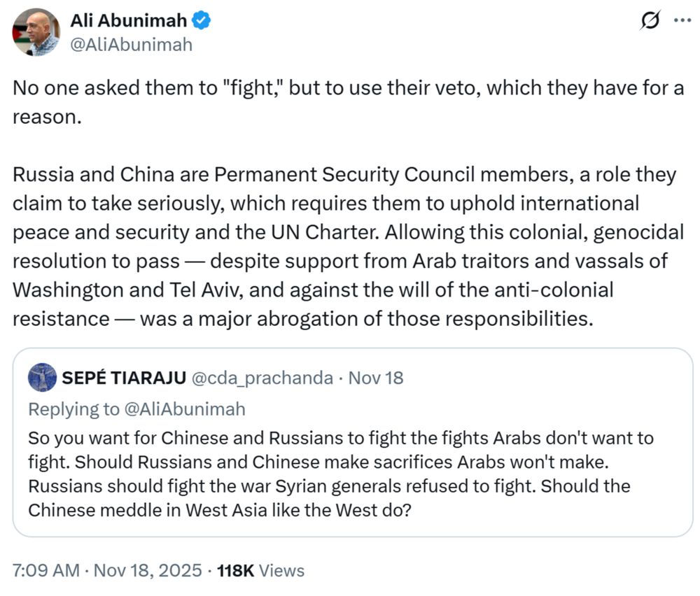Select the paragraph about Permanent Security Council members
Viewport: 700px width, 596px height.
coord(348,246)
